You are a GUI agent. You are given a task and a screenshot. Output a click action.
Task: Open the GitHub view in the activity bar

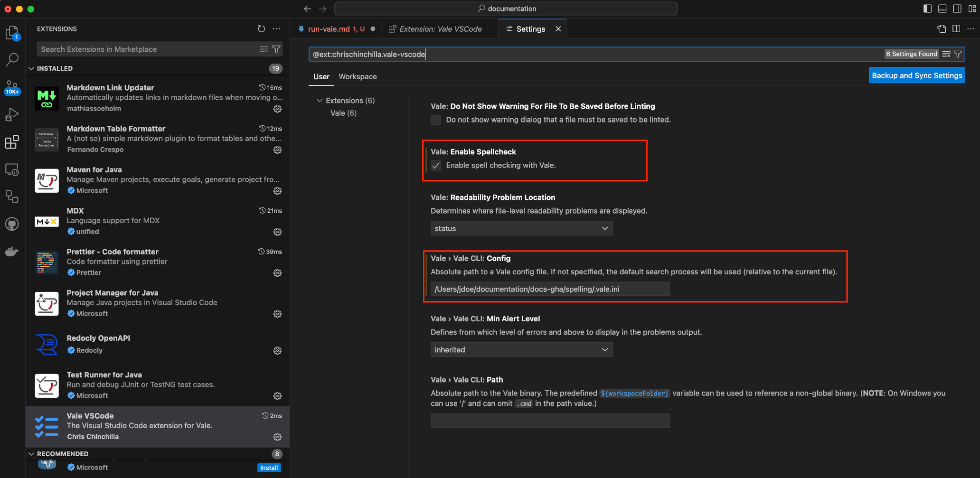pos(12,224)
